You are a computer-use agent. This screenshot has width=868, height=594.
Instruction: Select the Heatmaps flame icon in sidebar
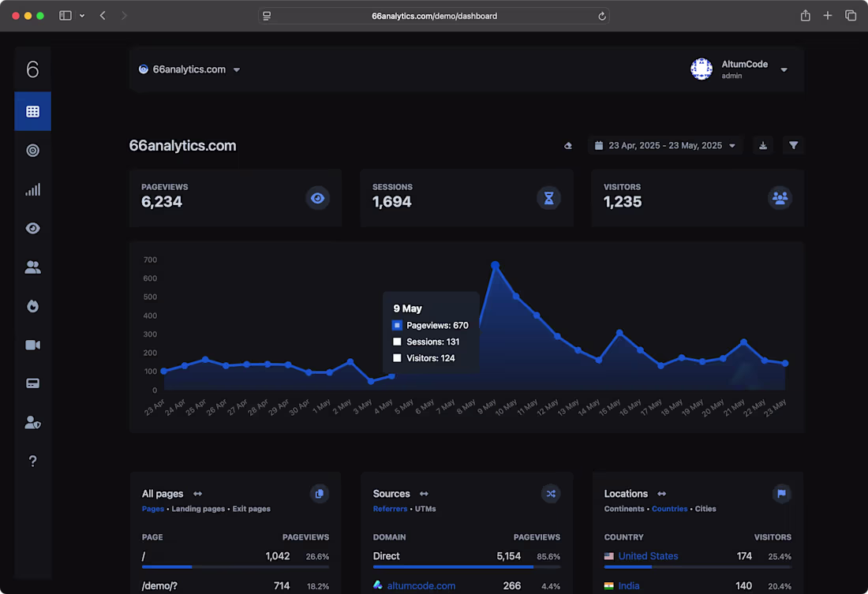point(32,305)
